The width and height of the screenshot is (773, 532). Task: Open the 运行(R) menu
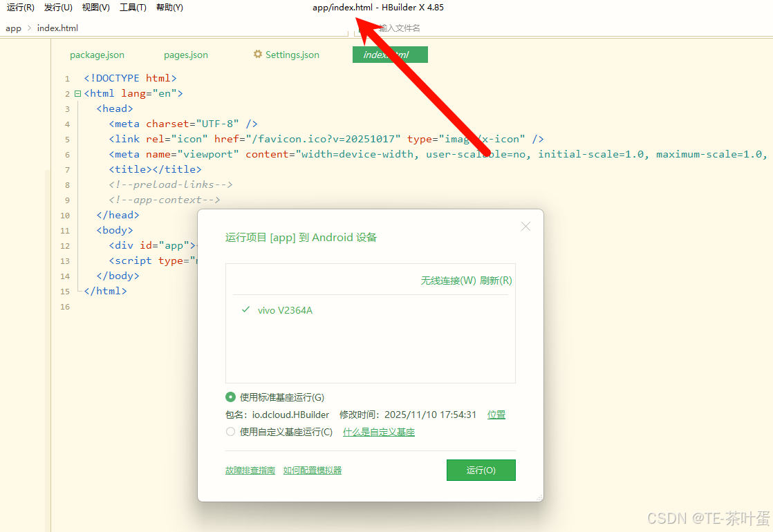[x=20, y=8]
